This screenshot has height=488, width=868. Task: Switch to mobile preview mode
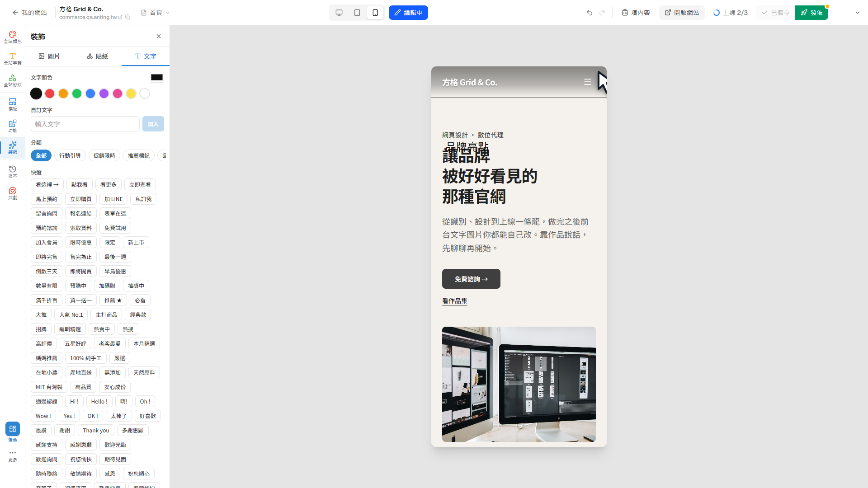[x=375, y=13]
